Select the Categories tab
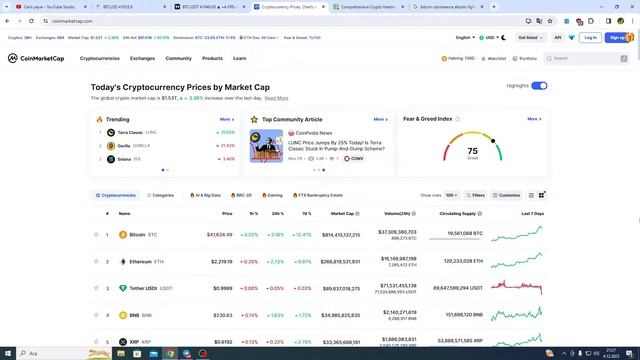This screenshot has height=360, width=640. (160, 196)
